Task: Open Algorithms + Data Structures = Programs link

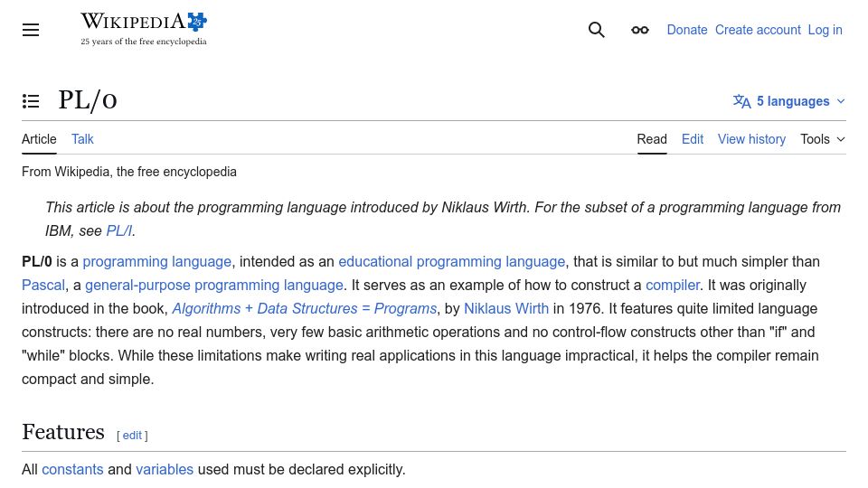Action: coord(305,309)
